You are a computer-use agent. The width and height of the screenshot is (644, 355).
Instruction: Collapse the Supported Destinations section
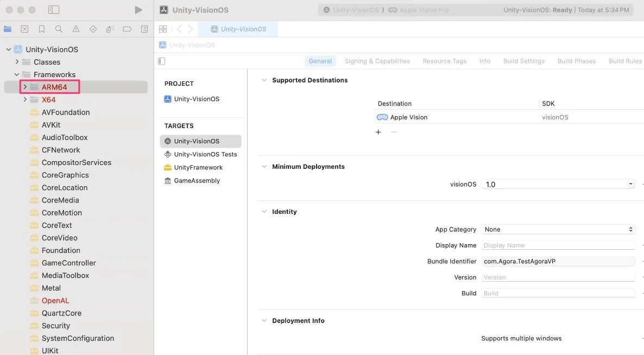pos(264,80)
